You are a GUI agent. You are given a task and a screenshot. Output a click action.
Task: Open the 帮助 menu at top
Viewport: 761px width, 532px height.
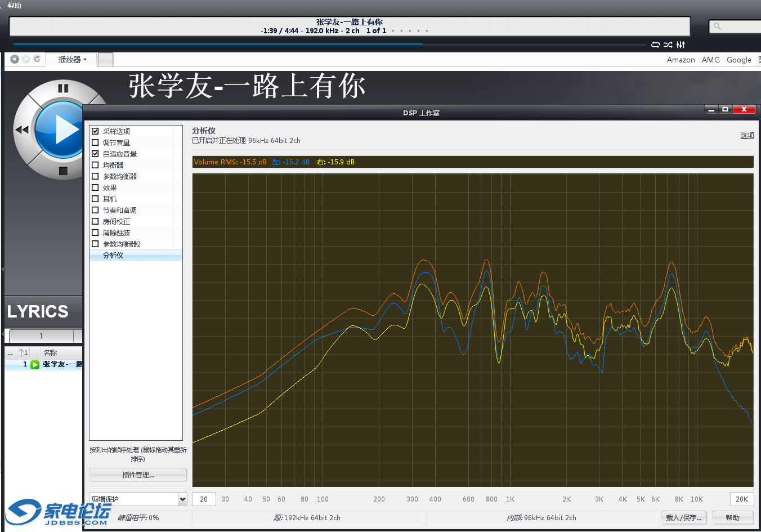(x=15, y=6)
